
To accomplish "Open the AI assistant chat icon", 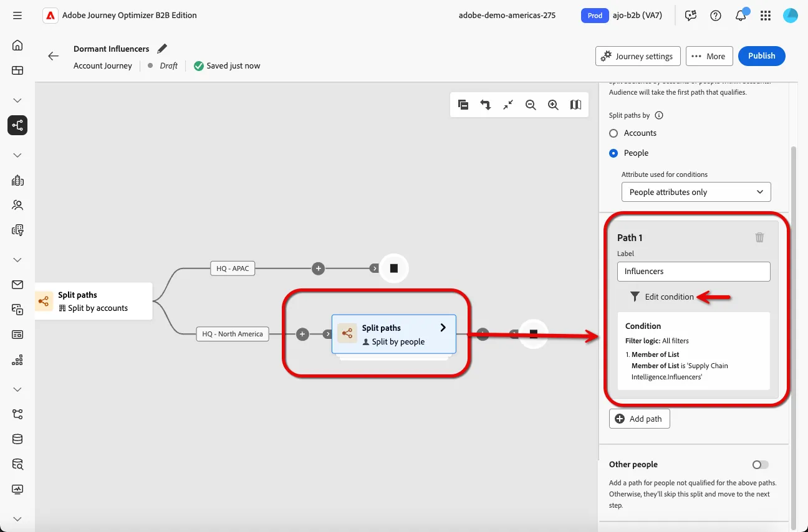I will pyautogui.click(x=691, y=16).
